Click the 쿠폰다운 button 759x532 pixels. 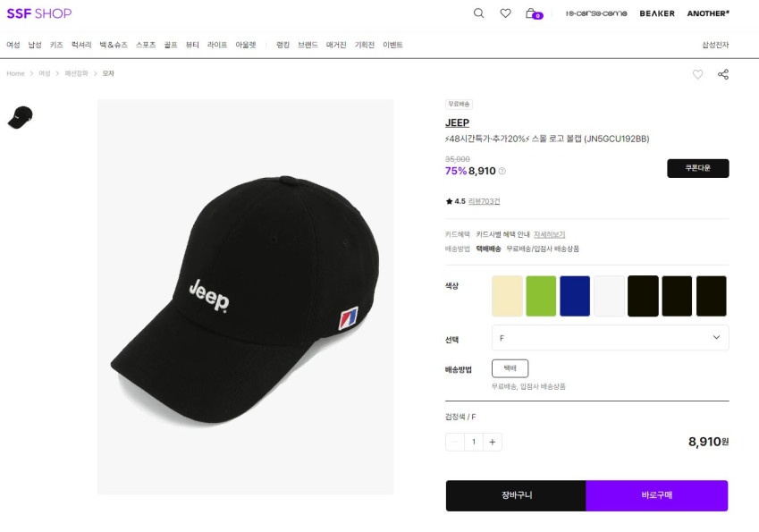coord(697,168)
